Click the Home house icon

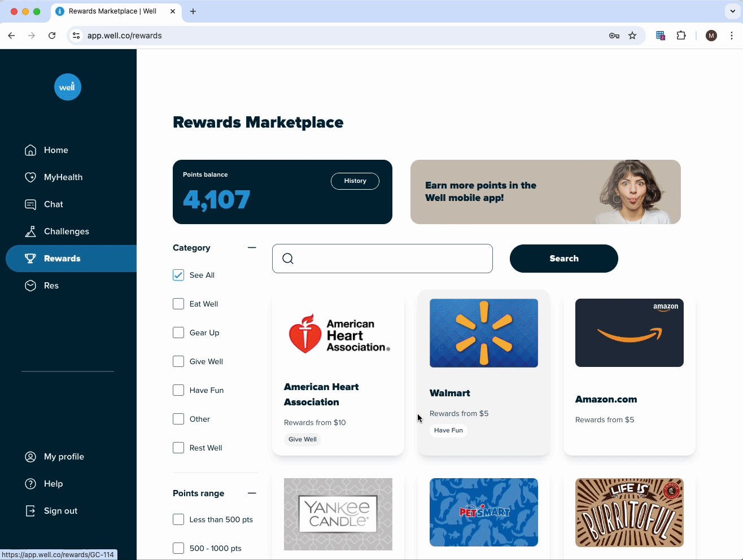(30, 150)
